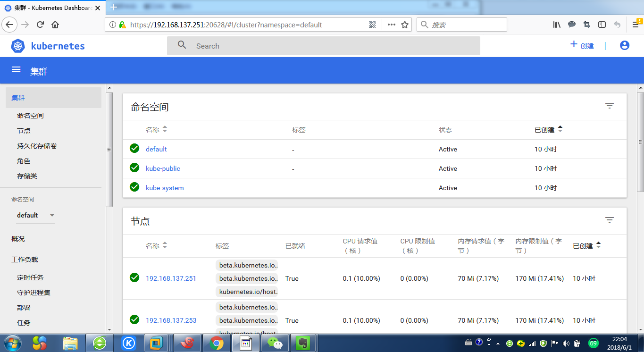Click browser back arrow button
The width and height of the screenshot is (644, 352).
tap(10, 25)
